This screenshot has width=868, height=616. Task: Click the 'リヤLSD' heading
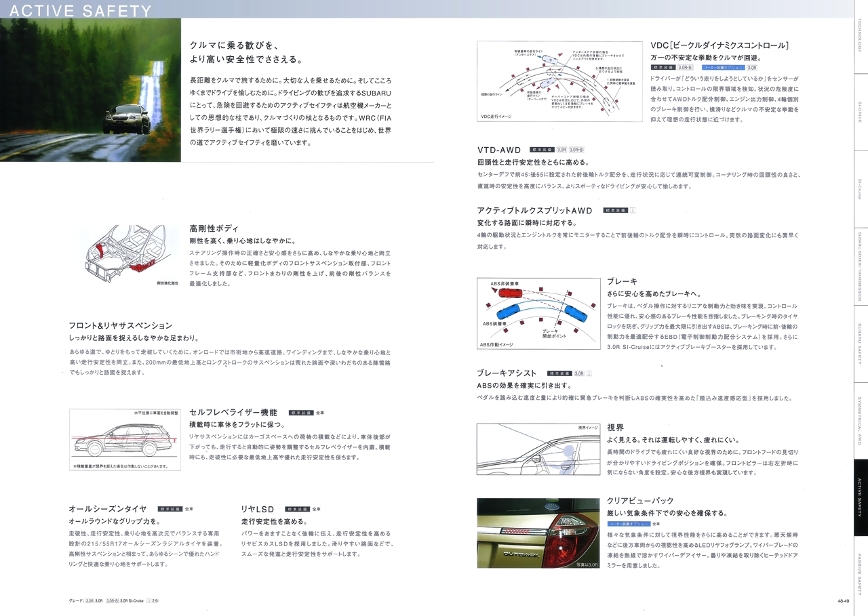click(258, 508)
